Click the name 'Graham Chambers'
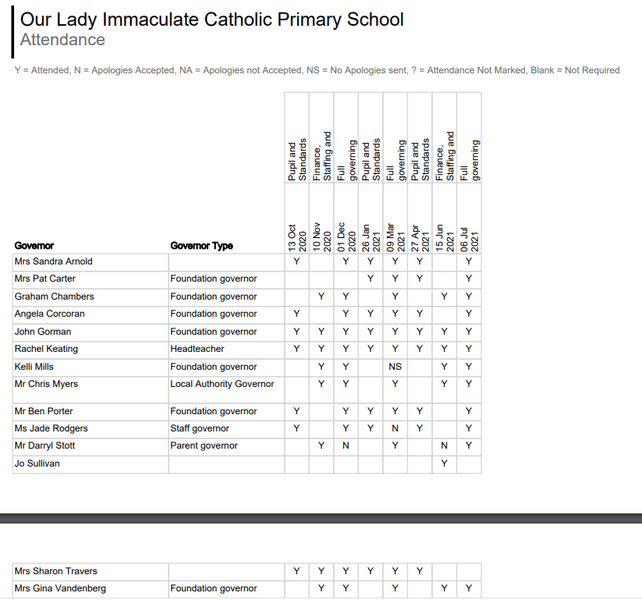Viewport: 642px width, 600px height. click(54, 297)
